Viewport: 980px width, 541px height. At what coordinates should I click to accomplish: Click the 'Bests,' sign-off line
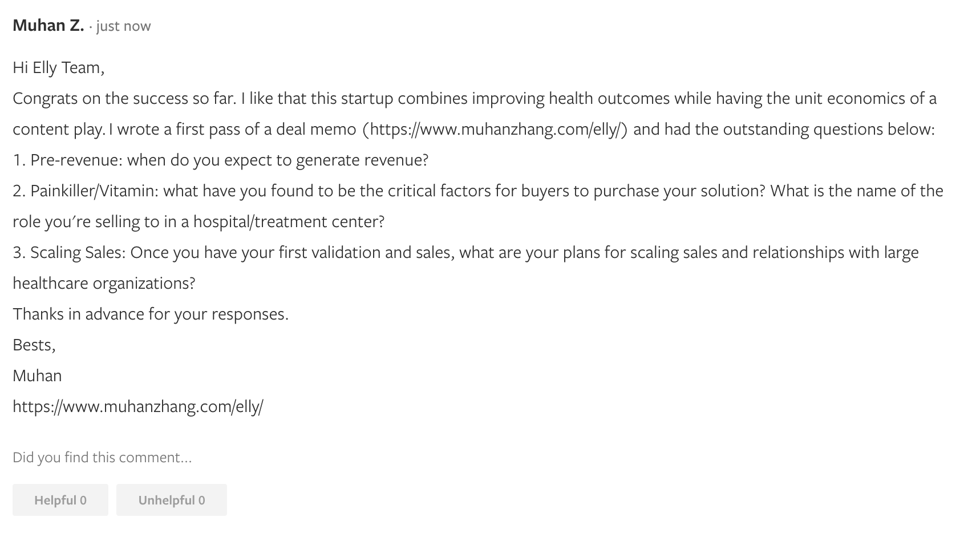[34, 345]
